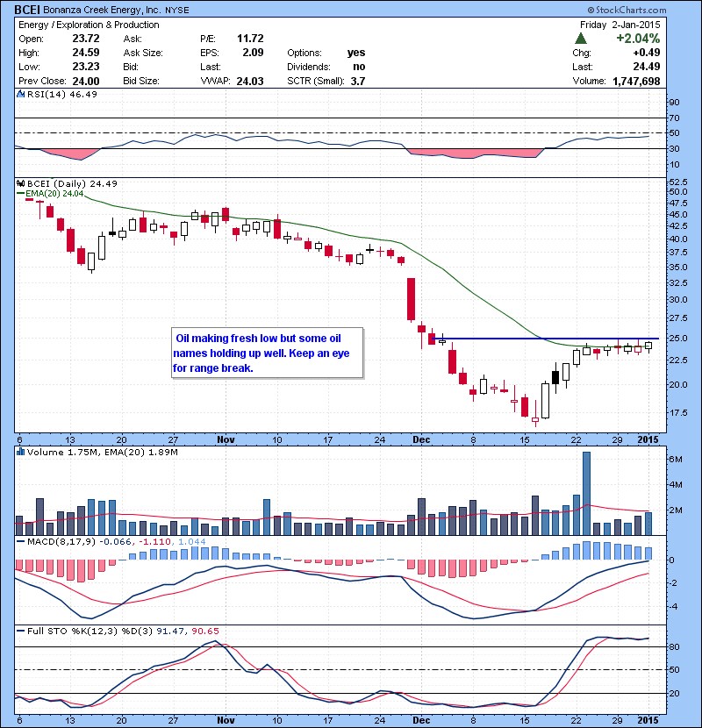Click the stochastic %K value 91.47
Image resolution: width=702 pixels, height=728 pixels.
pyautogui.click(x=171, y=631)
